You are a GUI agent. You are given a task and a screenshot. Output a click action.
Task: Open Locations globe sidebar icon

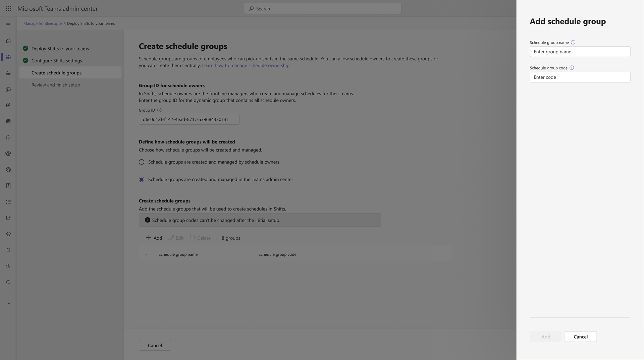pyautogui.click(x=8, y=170)
